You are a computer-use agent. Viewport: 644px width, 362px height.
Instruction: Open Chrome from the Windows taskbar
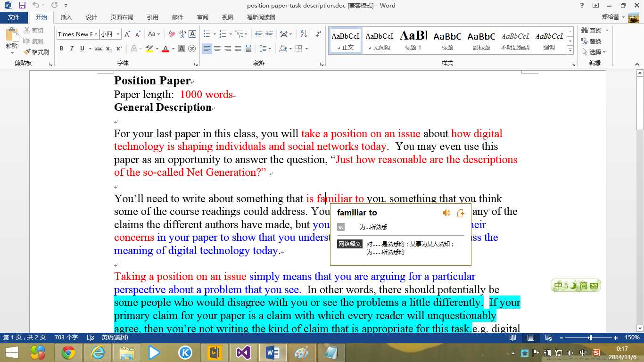68,353
